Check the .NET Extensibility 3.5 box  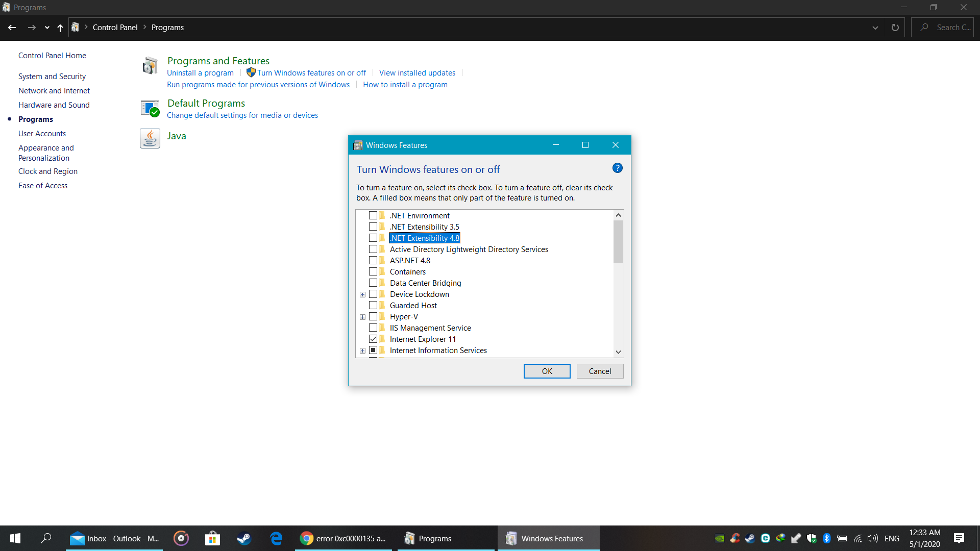click(x=373, y=227)
